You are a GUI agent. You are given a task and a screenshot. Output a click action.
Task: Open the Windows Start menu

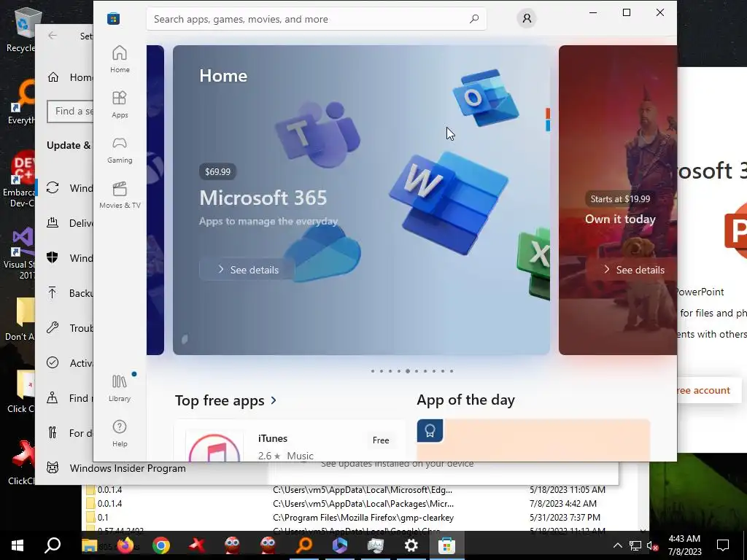pos(18,545)
